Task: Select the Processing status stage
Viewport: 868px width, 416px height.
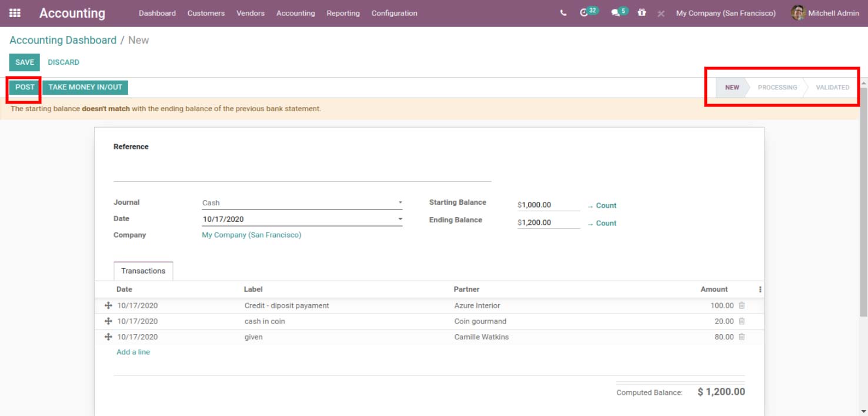Action: [x=777, y=87]
